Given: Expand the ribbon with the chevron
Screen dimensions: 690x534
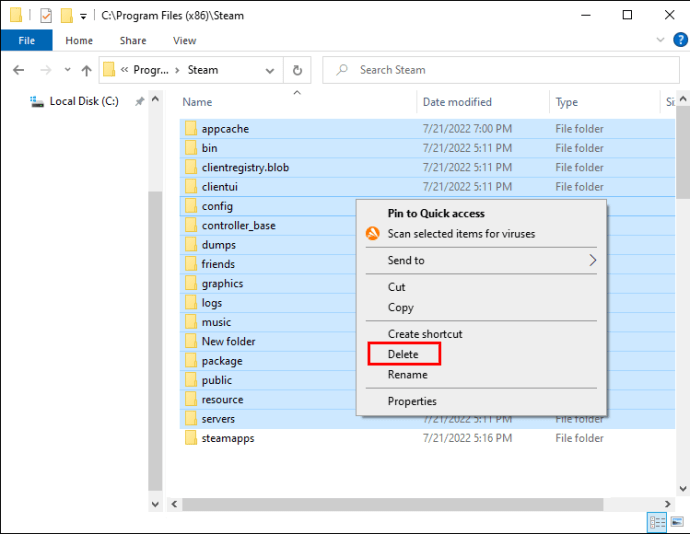Looking at the screenshot, I should coord(660,40).
